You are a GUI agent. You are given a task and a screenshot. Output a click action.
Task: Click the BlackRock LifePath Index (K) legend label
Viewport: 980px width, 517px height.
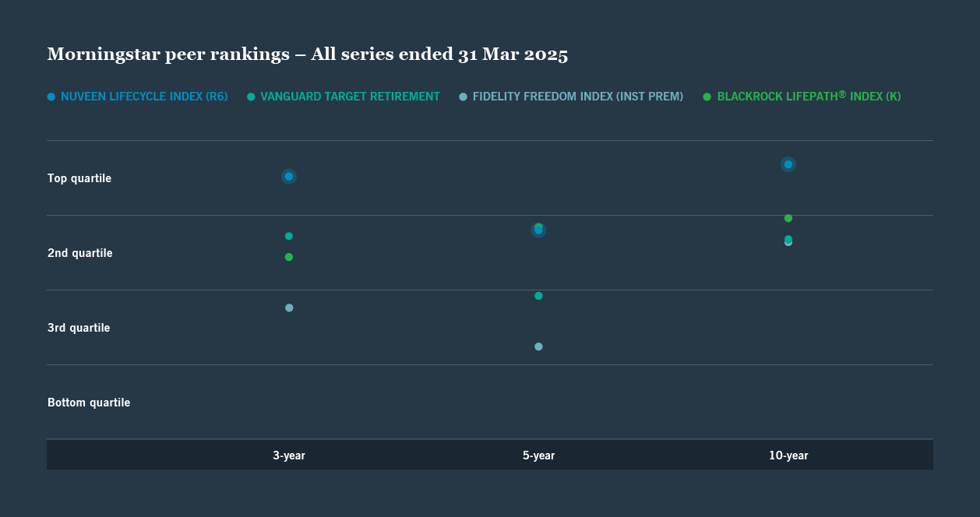point(809,97)
